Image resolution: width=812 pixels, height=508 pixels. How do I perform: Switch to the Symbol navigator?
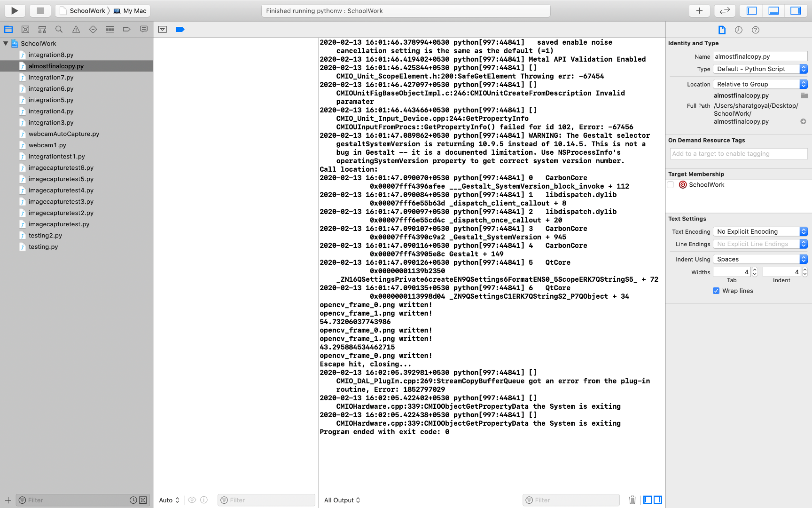[x=42, y=29]
